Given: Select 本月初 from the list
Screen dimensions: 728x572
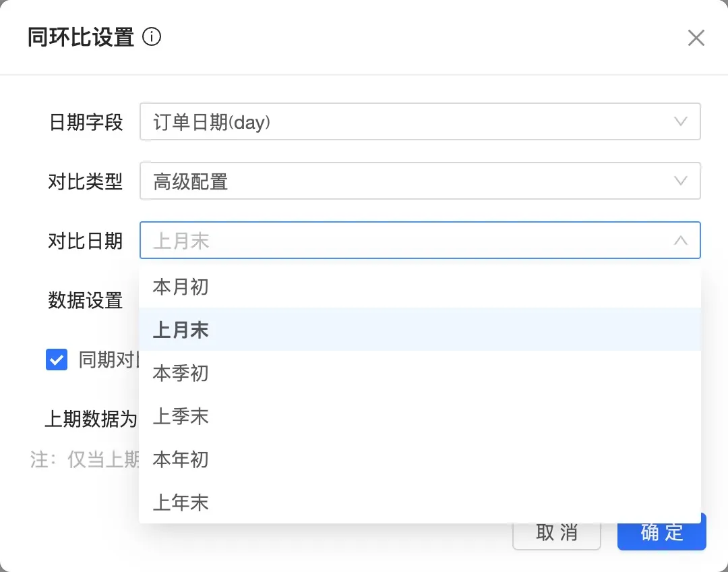Looking at the screenshot, I should (181, 287).
